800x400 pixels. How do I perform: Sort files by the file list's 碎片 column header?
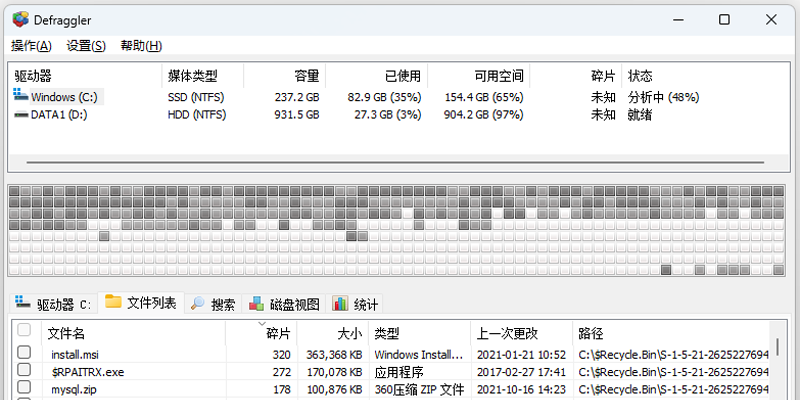[x=261, y=334]
